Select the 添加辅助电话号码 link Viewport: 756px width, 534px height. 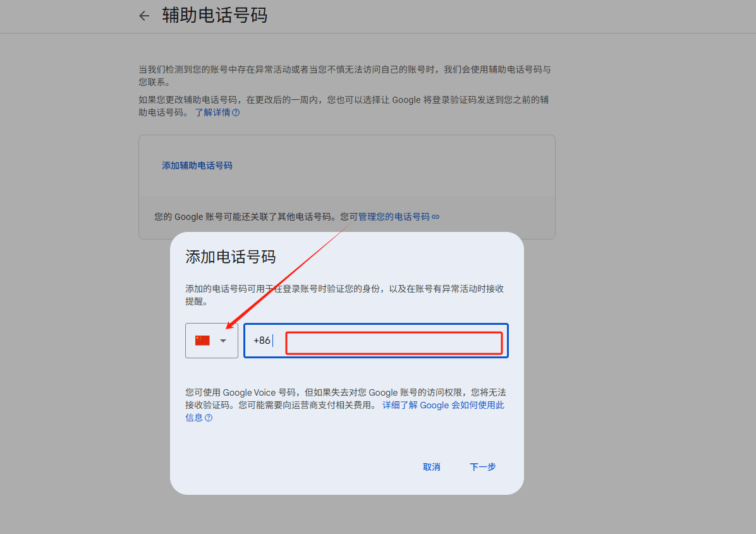point(197,166)
